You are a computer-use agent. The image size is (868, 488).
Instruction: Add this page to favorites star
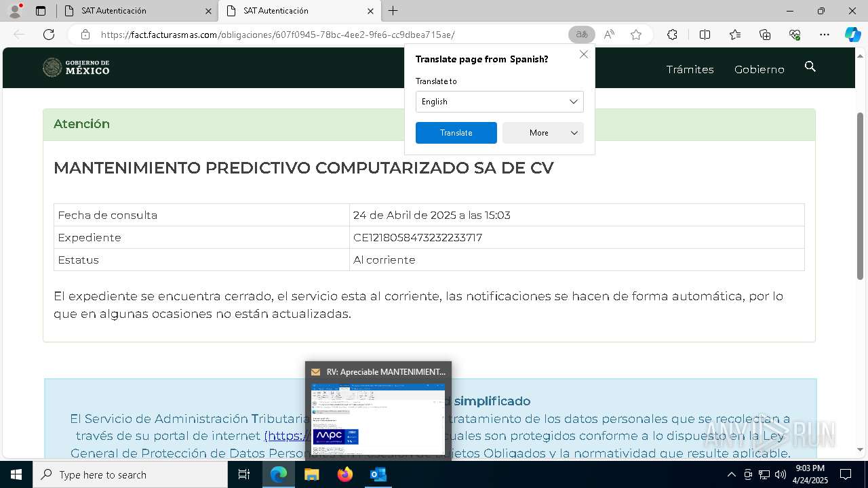tap(636, 35)
